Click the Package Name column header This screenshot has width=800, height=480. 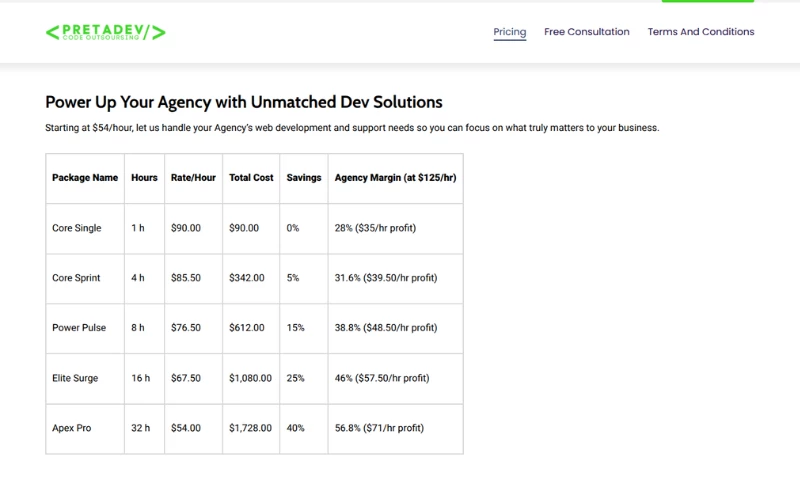pyautogui.click(x=85, y=178)
